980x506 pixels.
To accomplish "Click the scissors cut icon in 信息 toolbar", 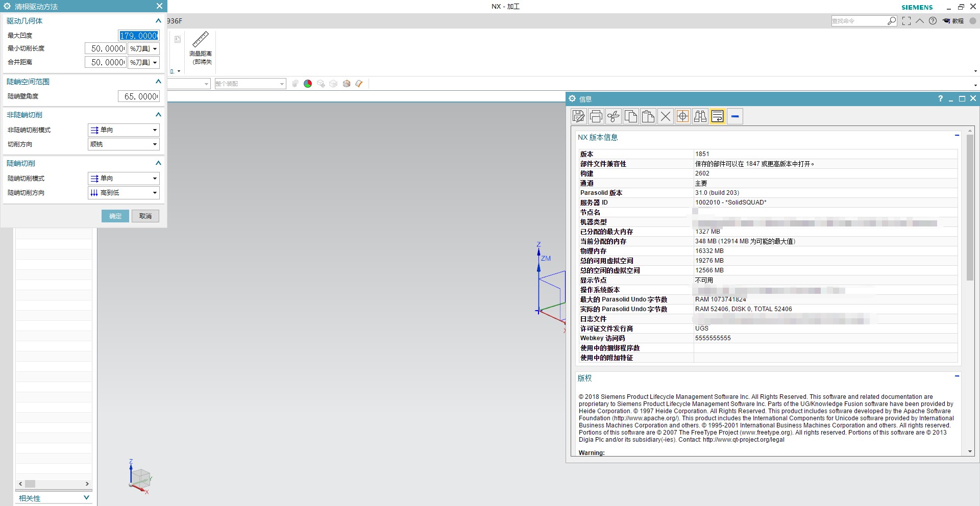I will tap(613, 116).
